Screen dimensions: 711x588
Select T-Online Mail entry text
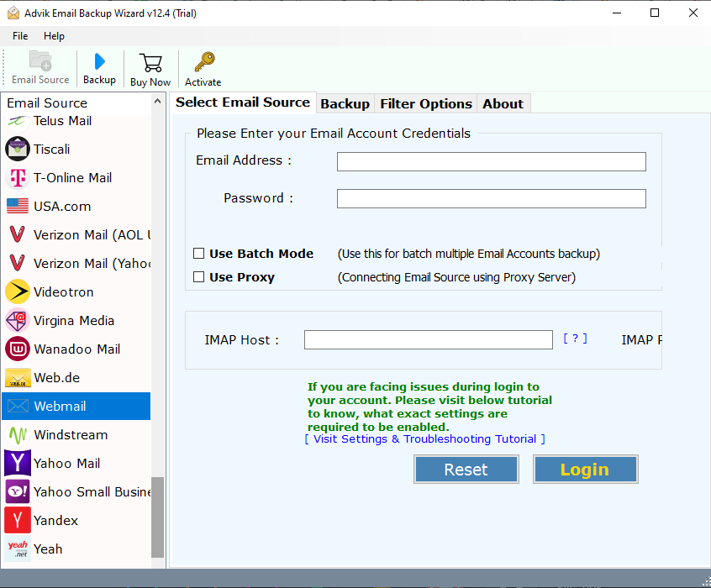pyautogui.click(x=72, y=178)
